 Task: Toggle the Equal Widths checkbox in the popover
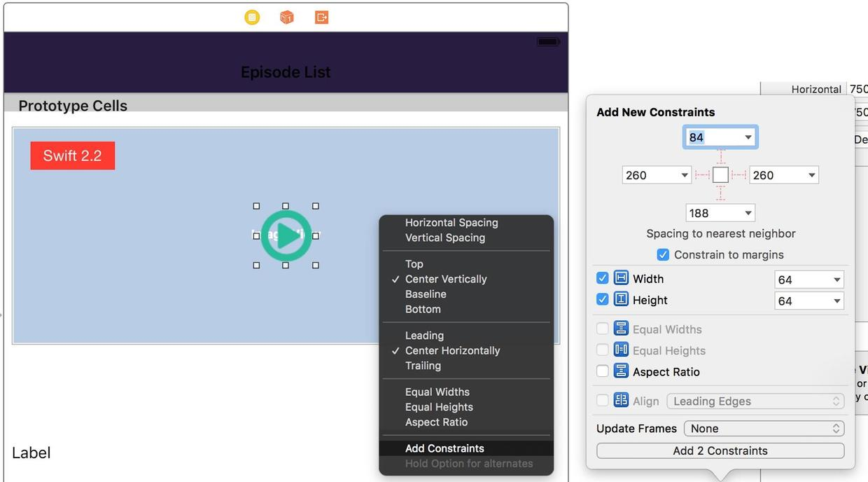click(x=602, y=329)
